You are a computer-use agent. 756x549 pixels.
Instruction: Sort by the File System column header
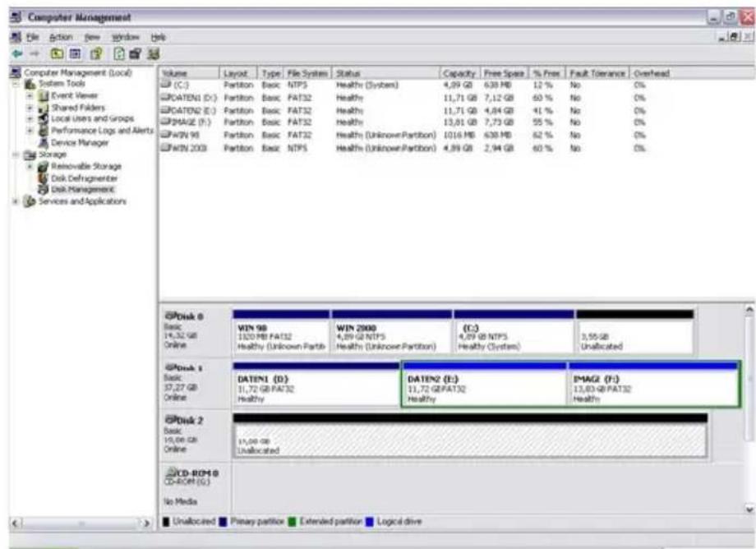pyautogui.click(x=307, y=73)
